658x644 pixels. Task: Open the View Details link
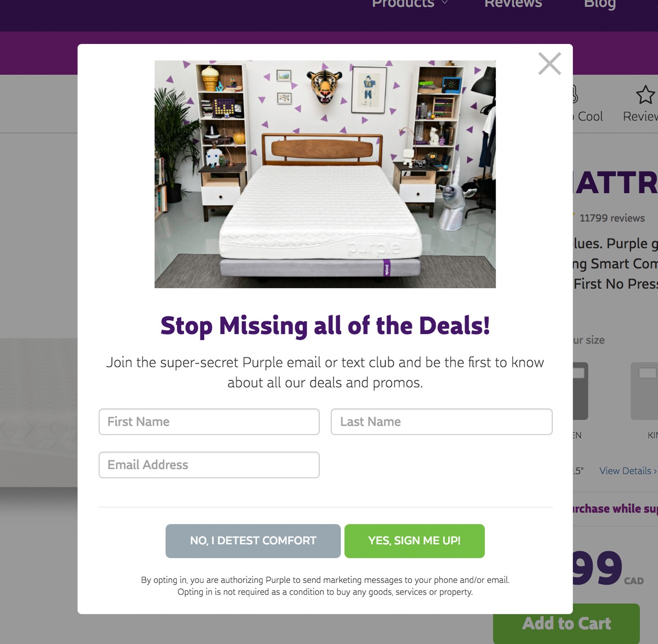[628, 471]
